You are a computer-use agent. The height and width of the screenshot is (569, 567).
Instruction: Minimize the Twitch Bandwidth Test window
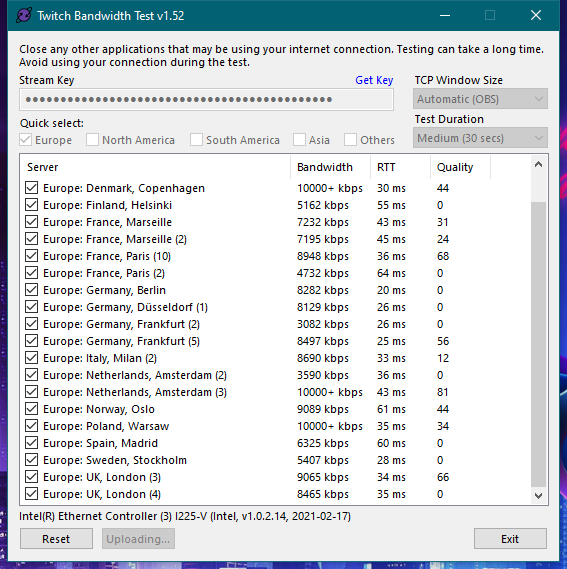[x=445, y=15]
